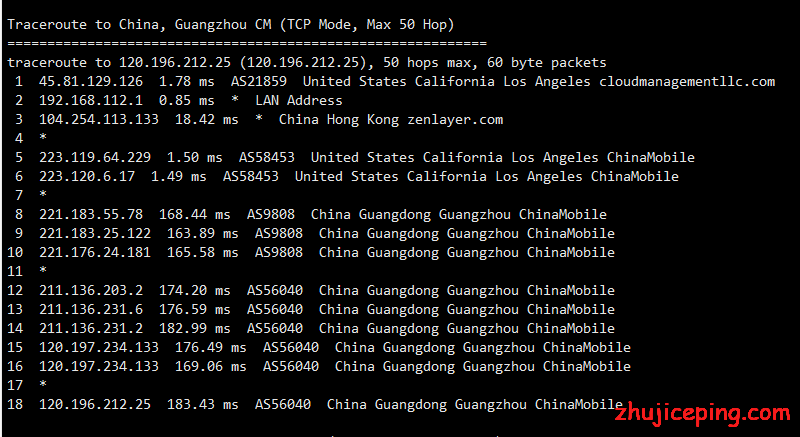
Task: Click the 176.49 ms latency value
Action: click(x=211, y=348)
